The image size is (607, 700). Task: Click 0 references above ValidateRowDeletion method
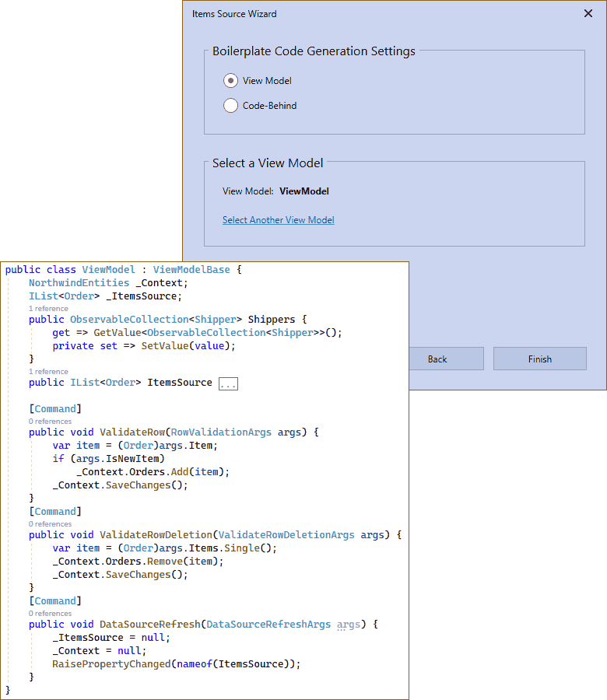click(x=50, y=524)
